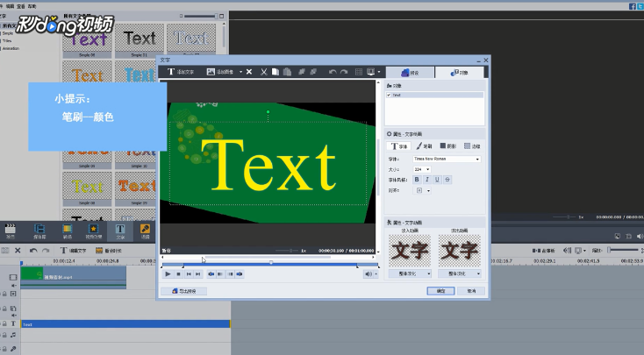Toggle visibility checkbox of Text object

pos(389,95)
